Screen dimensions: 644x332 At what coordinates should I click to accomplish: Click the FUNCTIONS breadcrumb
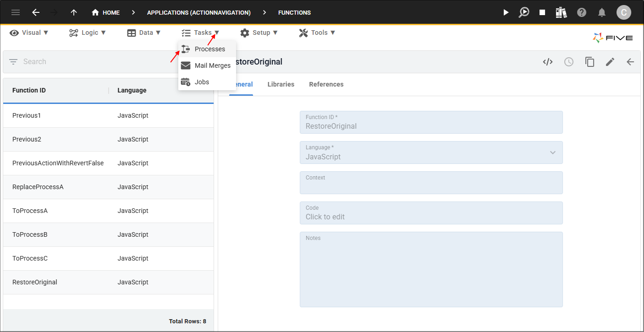pos(294,12)
